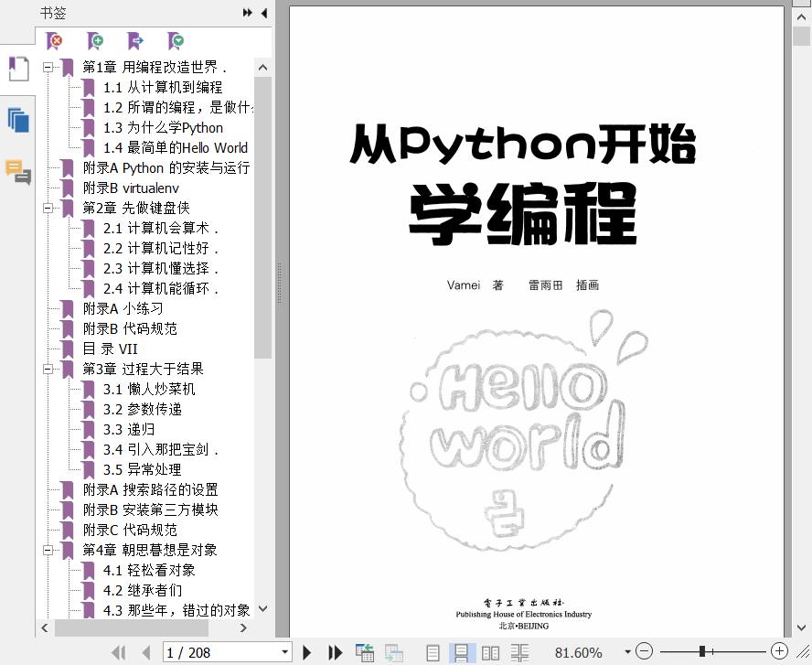The image size is (812, 665).
Task: Open bookmark 4.2 继承者们
Action: click(x=143, y=591)
